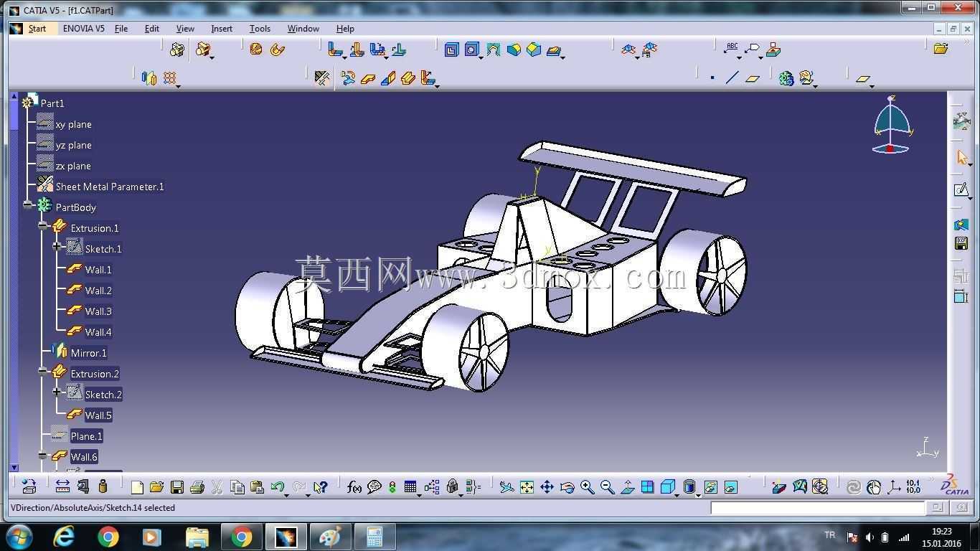The image size is (980, 551).
Task: Click the What's This help icon
Action: 320,487
